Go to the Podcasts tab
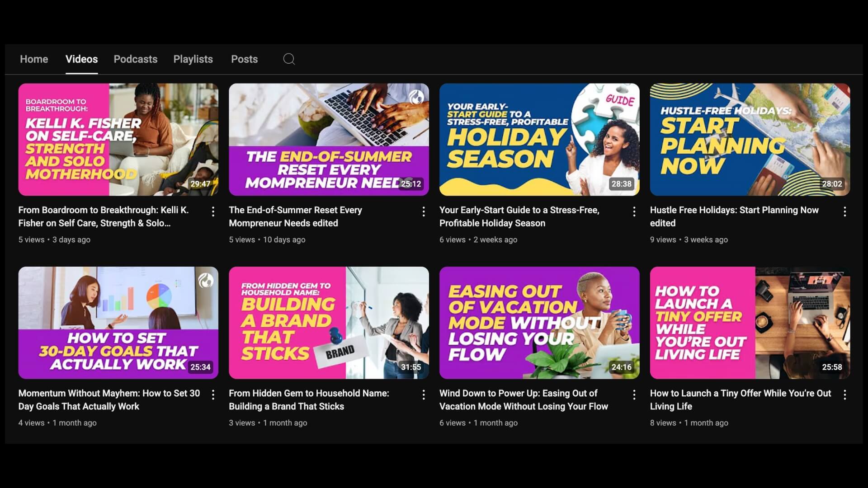The height and width of the screenshot is (488, 868). click(x=136, y=59)
